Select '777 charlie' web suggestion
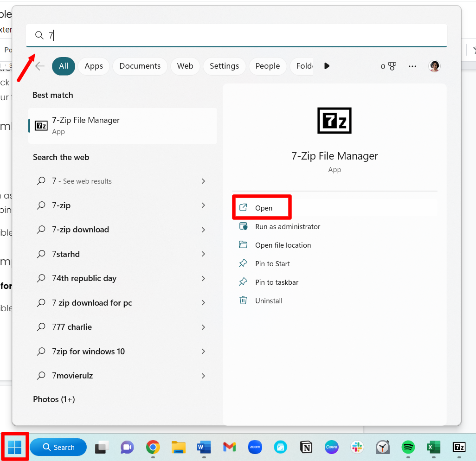Viewport: 476px width, 461px height. [x=122, y=327]
